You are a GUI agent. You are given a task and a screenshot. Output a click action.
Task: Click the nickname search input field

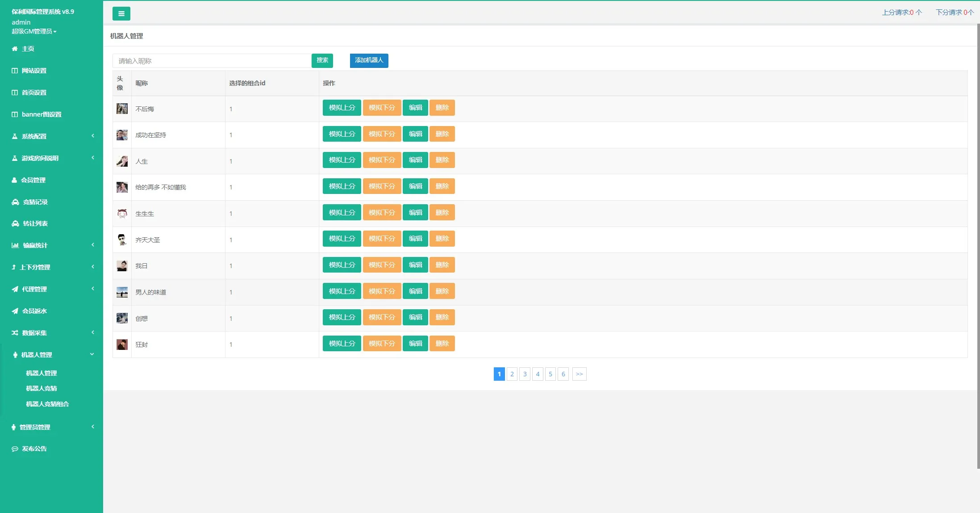point(212,61)
